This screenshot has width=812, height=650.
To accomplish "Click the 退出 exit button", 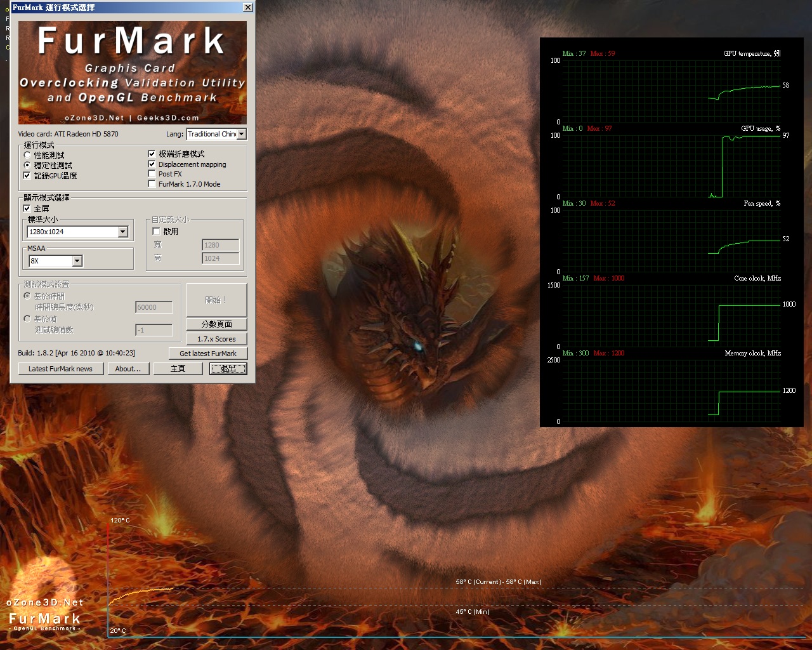I will pos(228,369).
